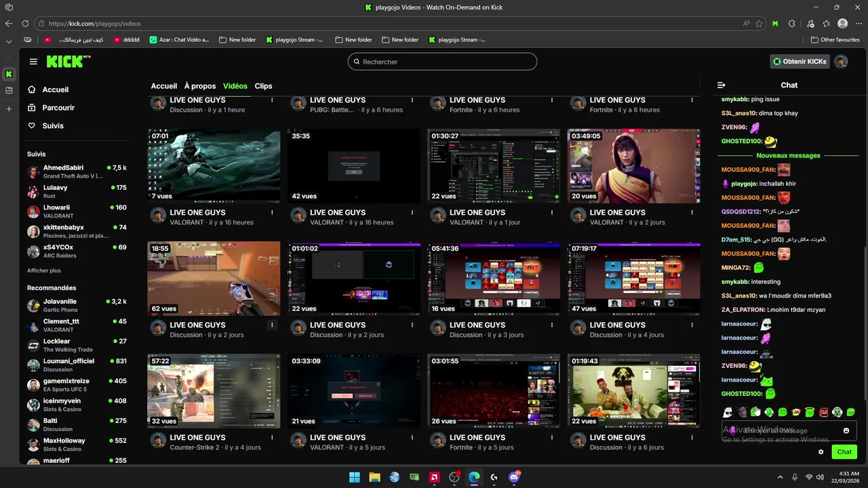Go back in browser history
This screenshot has width=868, height=488.
[x=8, y=23]
